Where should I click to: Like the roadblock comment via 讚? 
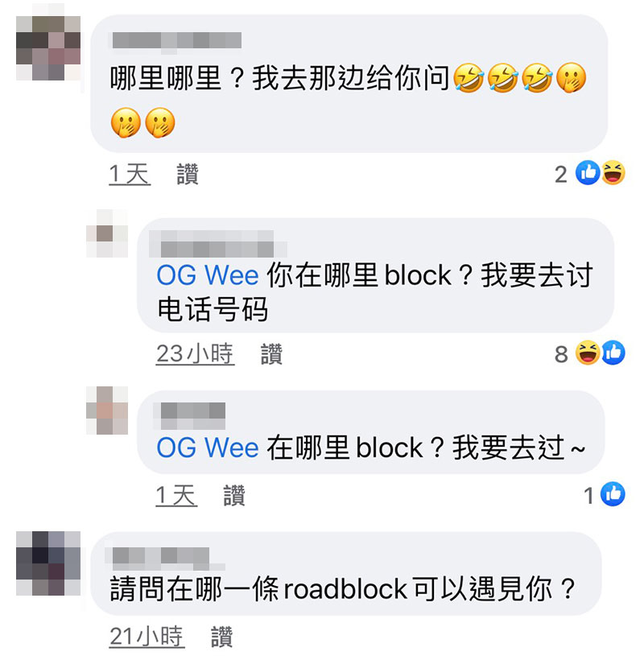coord(222,637)
